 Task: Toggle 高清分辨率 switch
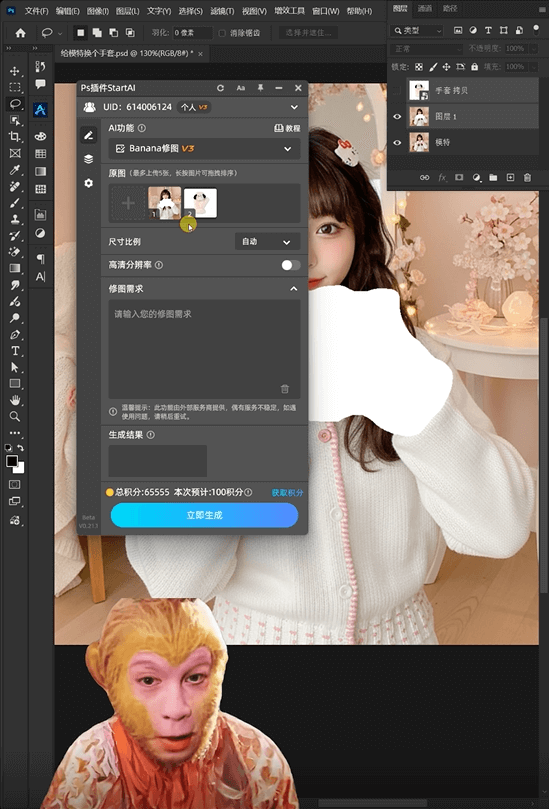click(x=290, y=265)
